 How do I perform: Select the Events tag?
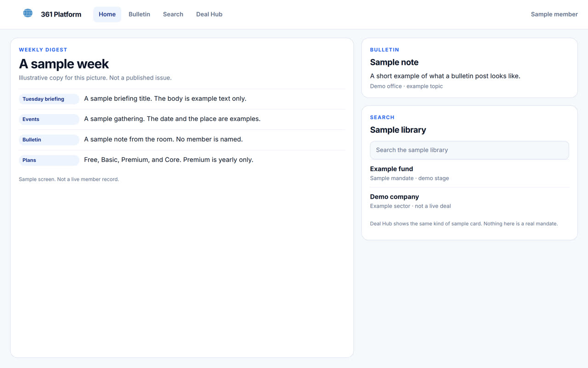coord(49,119)
